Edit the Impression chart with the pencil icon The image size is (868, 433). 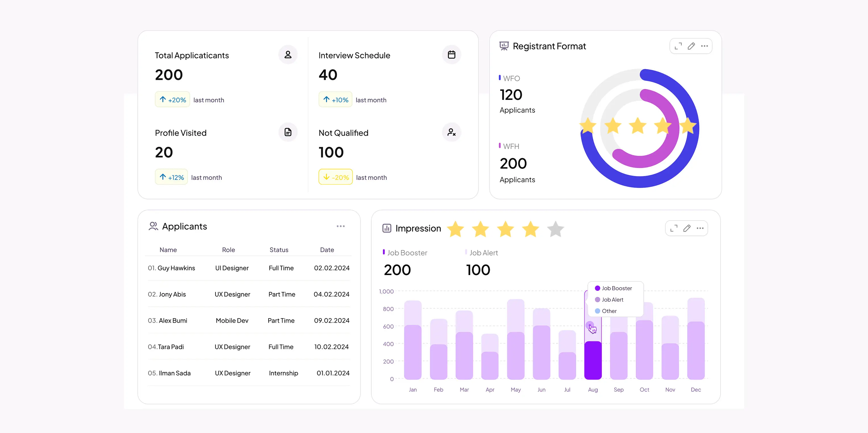pyautogui.click(x=687, y=228)
